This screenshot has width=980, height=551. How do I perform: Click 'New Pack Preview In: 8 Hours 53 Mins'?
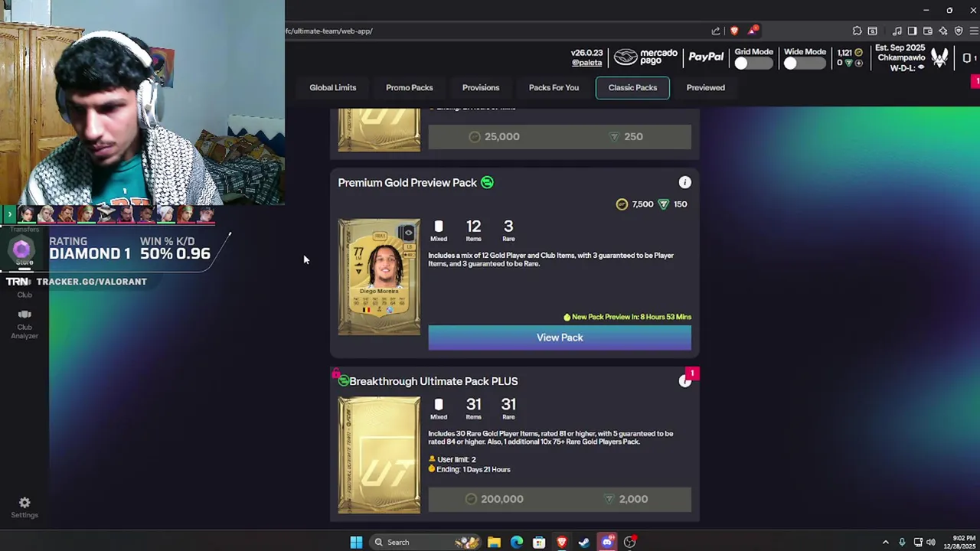(632, 317)
